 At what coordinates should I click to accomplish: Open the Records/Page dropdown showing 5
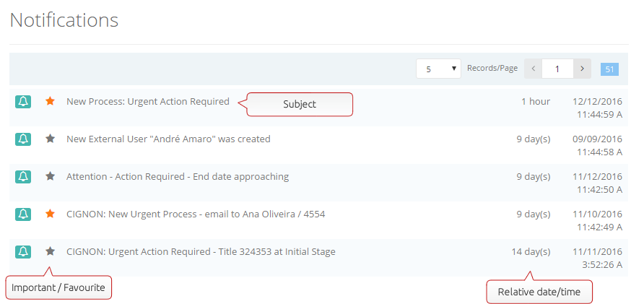click(438, 69)
